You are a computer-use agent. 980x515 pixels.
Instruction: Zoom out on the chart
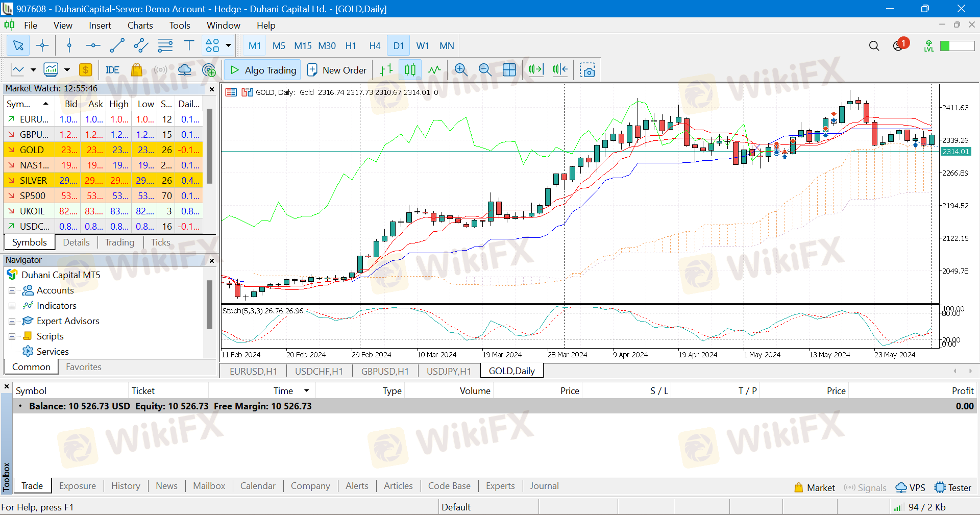[x=485, y=70]
